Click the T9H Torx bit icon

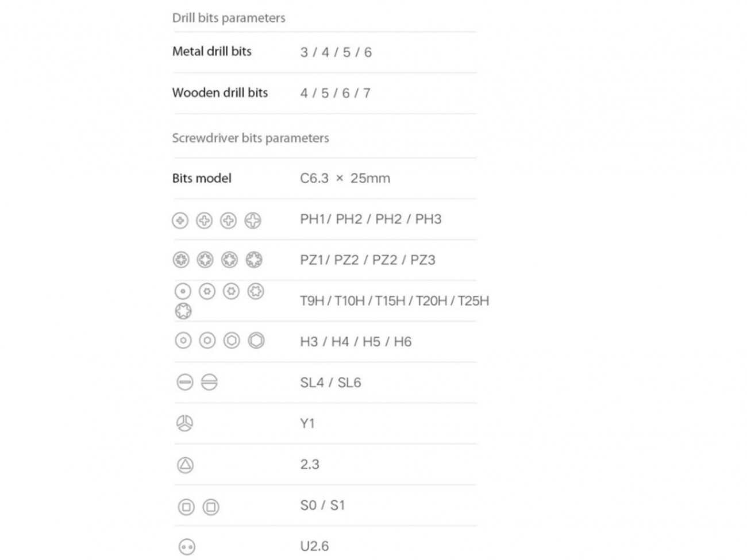click(x=183, y=291)
